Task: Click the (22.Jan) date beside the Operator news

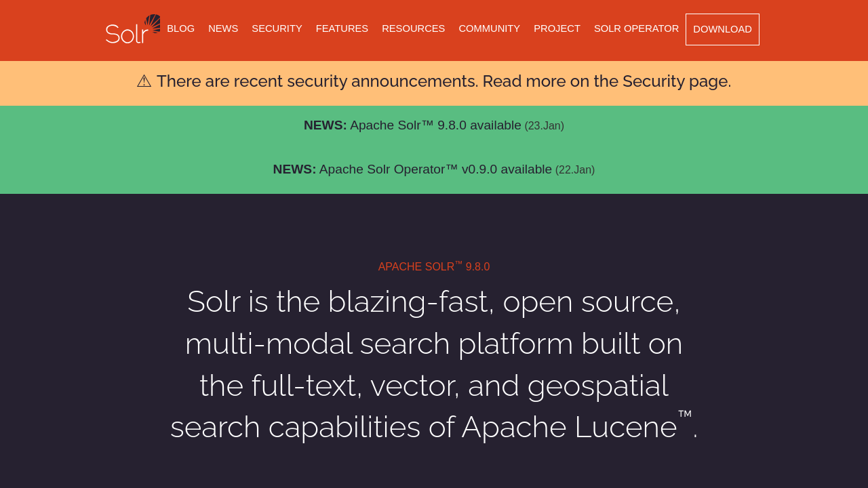Action: pyautogui.click(x=574, y=170)
